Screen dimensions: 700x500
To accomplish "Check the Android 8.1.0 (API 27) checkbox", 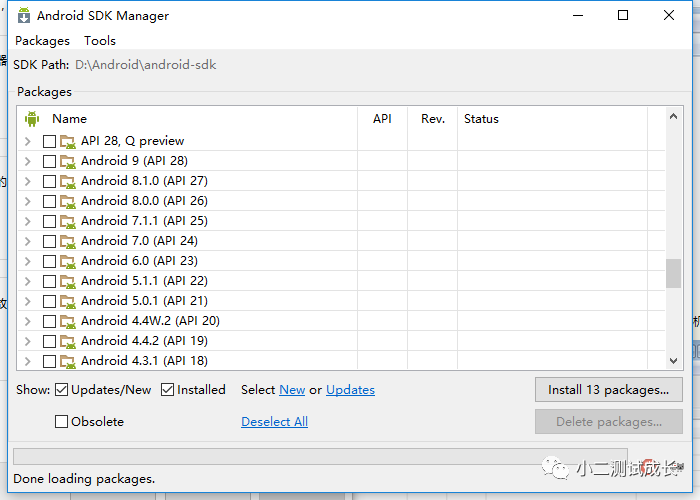I will 49,182.
